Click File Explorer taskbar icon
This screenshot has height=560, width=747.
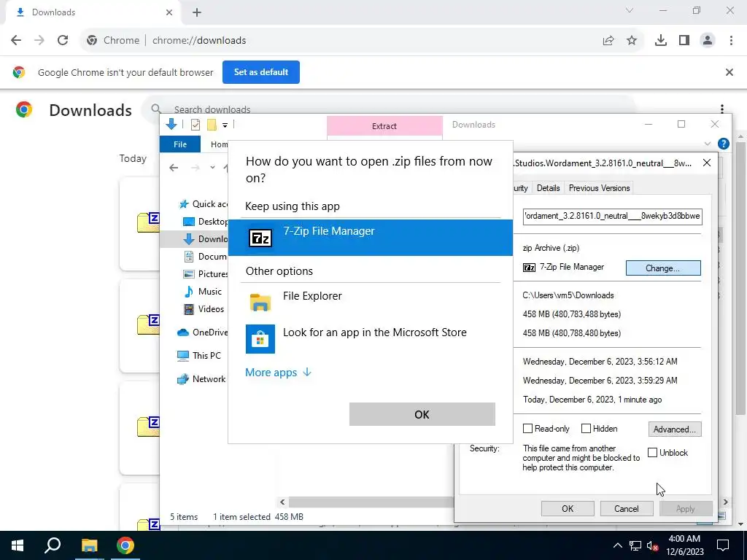click(x=89, y=545)
